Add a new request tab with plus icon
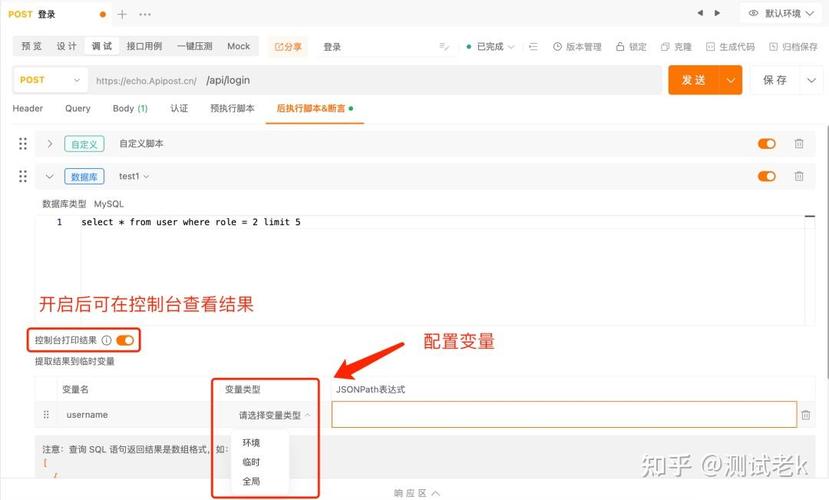Screen dimensions: 829x500 [x=122, y=14]
